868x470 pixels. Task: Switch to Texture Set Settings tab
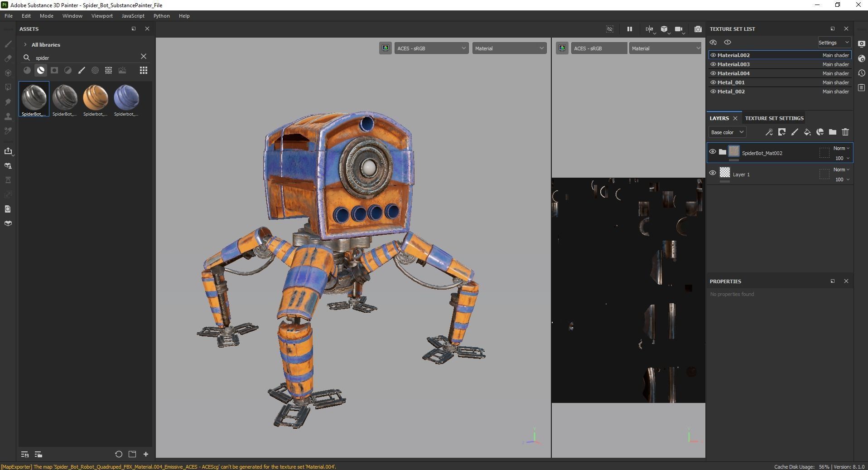pos(774,118)
